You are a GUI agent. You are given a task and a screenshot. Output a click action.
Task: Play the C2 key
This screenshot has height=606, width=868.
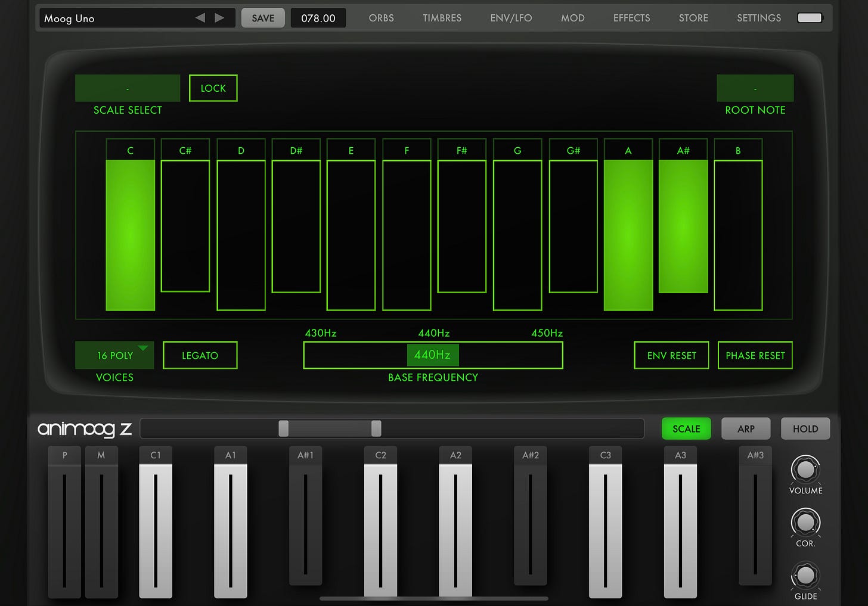pyautogui.click(x=380, y=522)
